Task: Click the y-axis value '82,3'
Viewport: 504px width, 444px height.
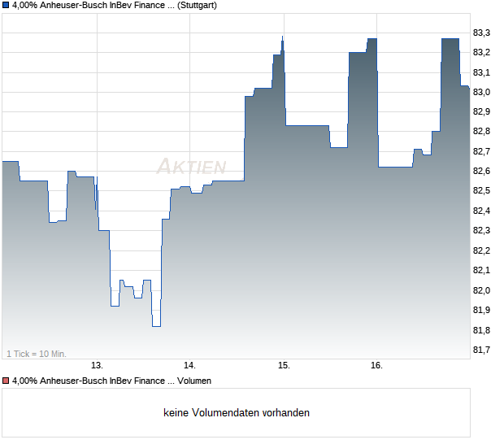Action: [x=481, y=230]
